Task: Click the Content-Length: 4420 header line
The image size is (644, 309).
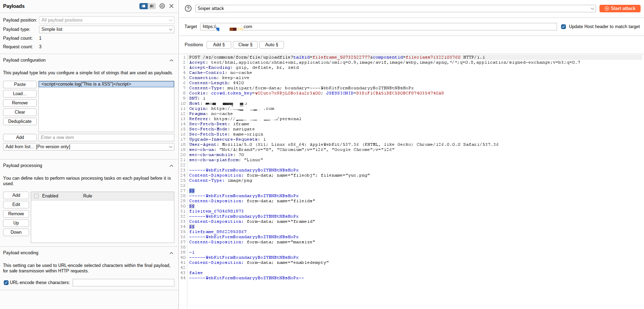Action: (x=216, y=83)
